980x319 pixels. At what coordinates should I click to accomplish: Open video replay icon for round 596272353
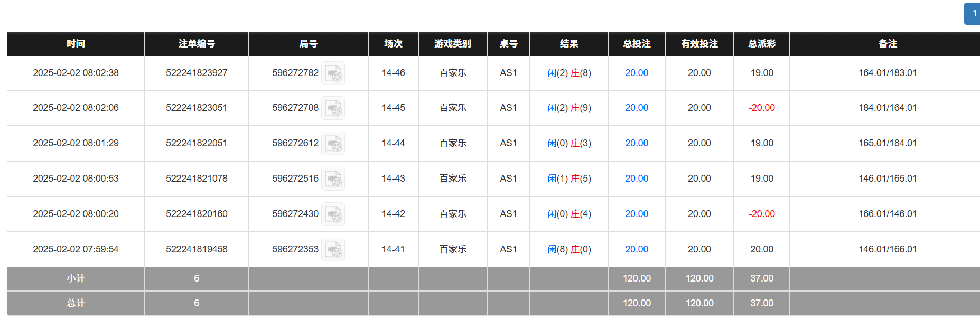click(x=333, y=250)
